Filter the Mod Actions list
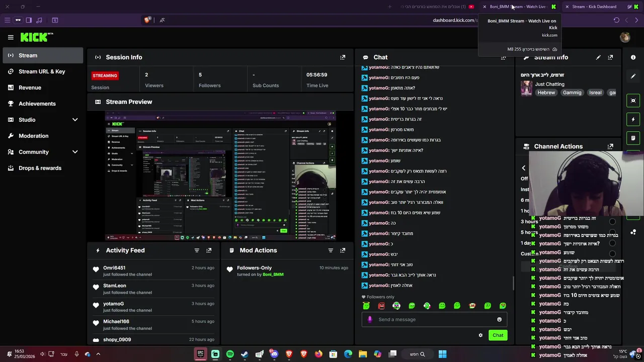This screenshot has width=644, height=362. (x=331, y=250)
